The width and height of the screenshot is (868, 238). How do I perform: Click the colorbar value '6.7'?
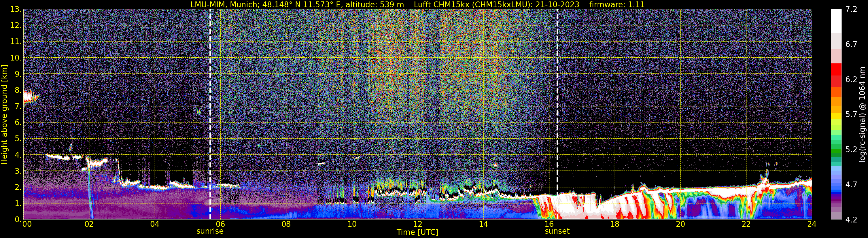click(x=851, y=44)
